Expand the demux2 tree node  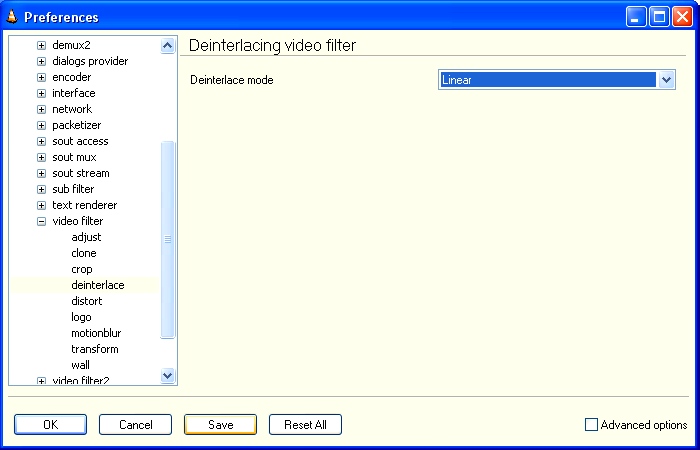click(41, 45)
